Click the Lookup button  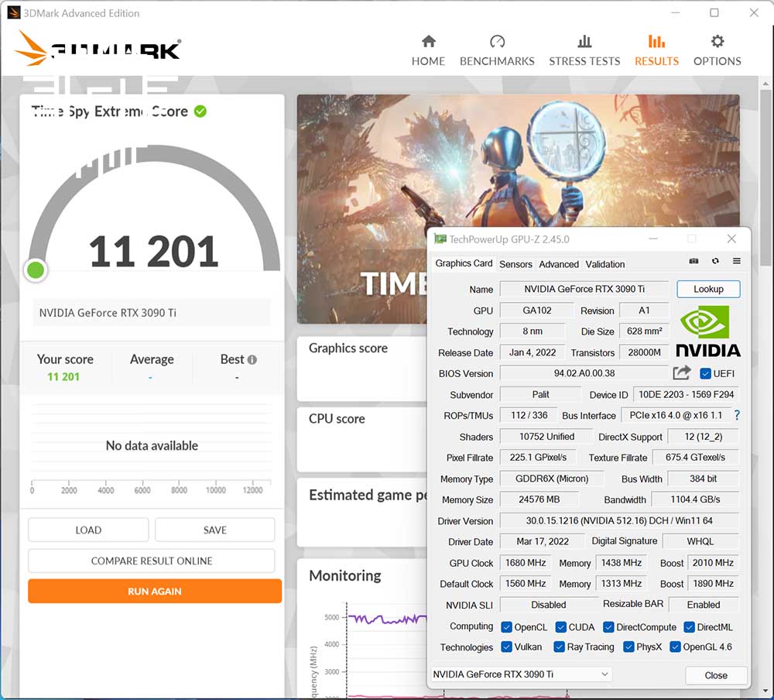click(708, 289)
